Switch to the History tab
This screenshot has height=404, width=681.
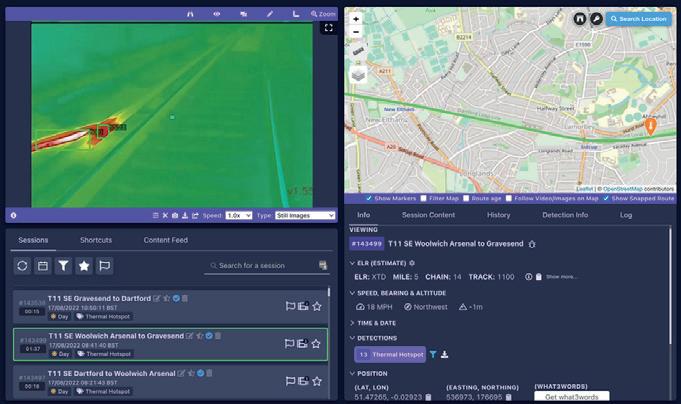click(x=498, y=215)
